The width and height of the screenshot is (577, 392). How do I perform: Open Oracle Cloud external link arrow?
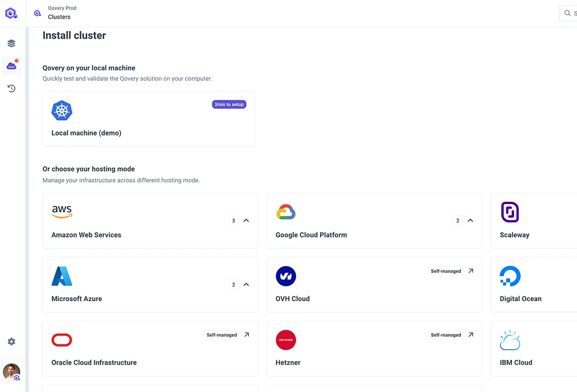246,335
